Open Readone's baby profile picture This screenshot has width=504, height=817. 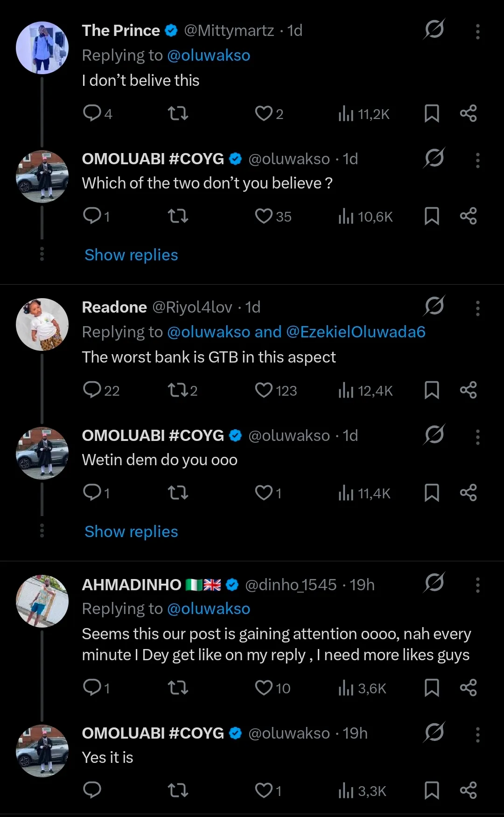(x=42, y=324)
